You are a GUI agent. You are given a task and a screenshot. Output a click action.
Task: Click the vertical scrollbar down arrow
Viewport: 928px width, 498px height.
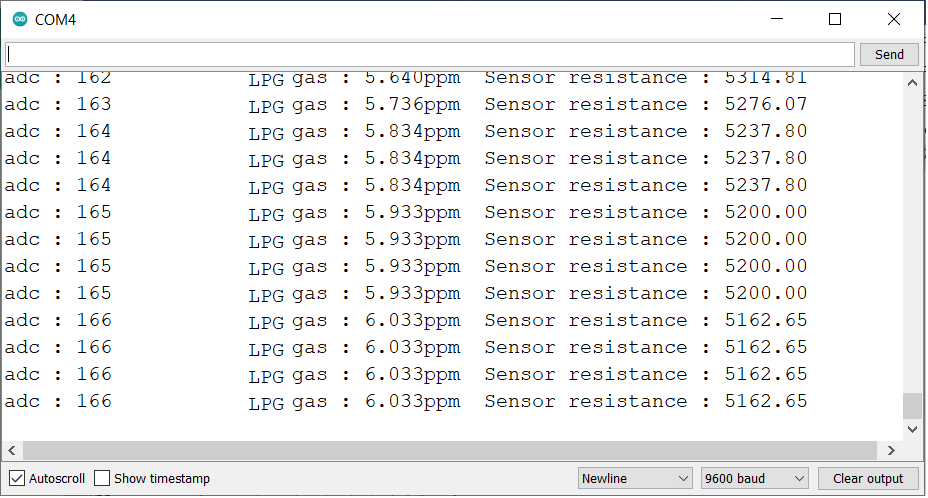912,429
